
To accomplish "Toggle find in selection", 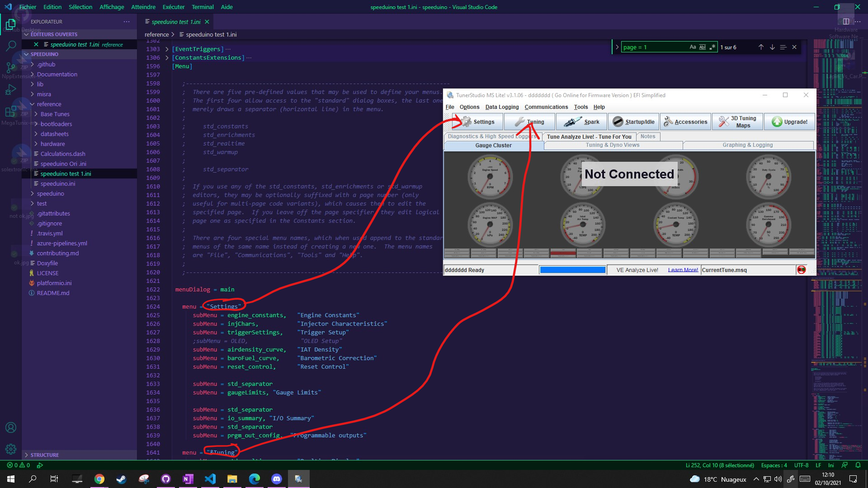I will [783, 47].
